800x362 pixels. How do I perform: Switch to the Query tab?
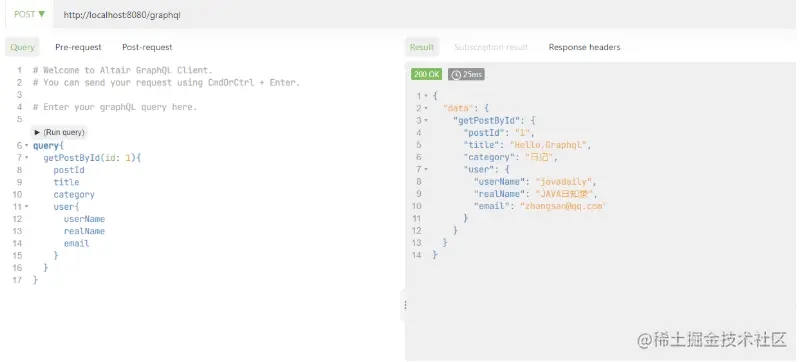click(x=22, y=47)
